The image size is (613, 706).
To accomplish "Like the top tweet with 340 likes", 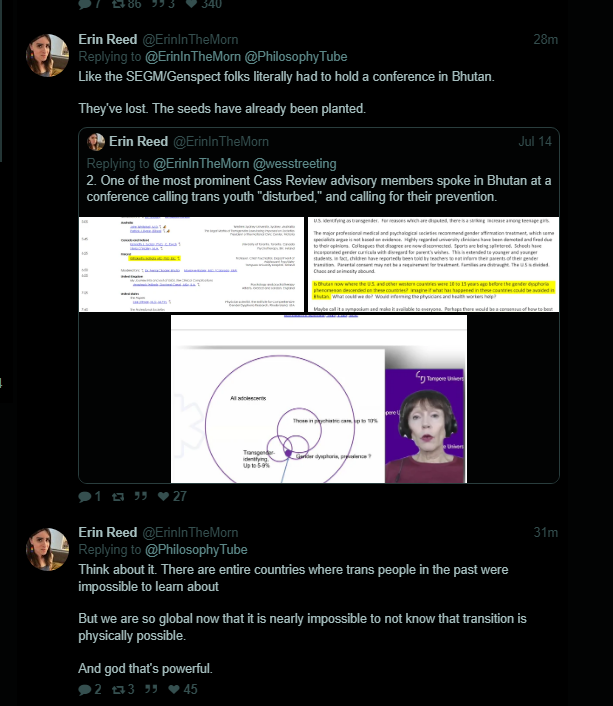I will tap(191, 4).
